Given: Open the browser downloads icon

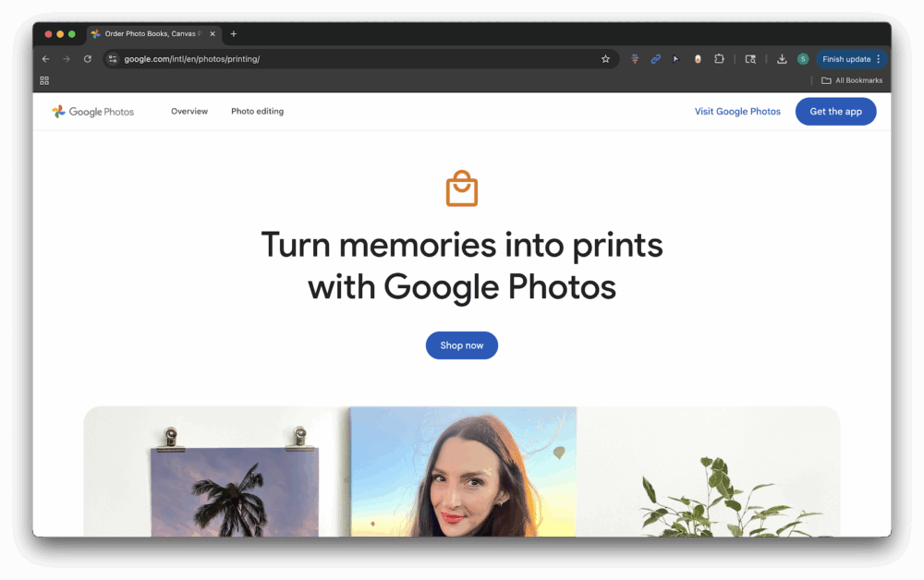Looking at the screenshot, I should (782, 59).
